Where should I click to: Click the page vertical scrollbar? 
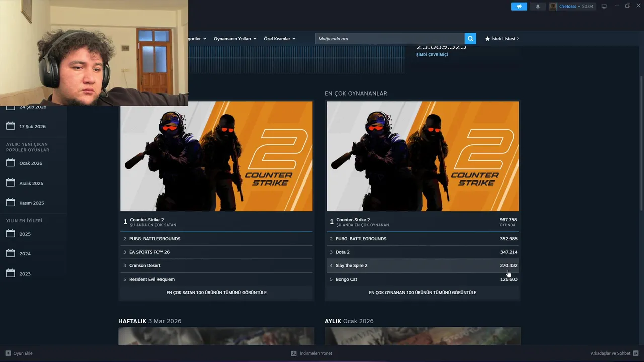[x=641, y=143]
